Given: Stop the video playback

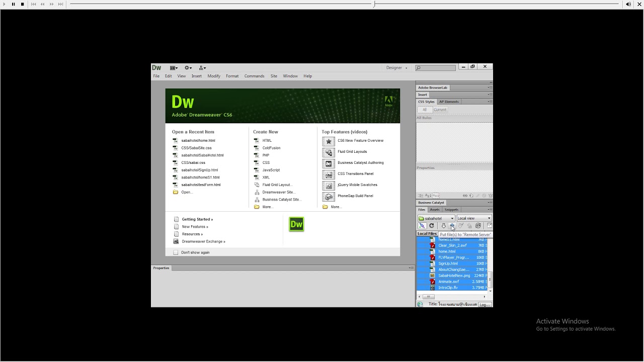Looking at the screenshot, I should click(x=22, y=4).
